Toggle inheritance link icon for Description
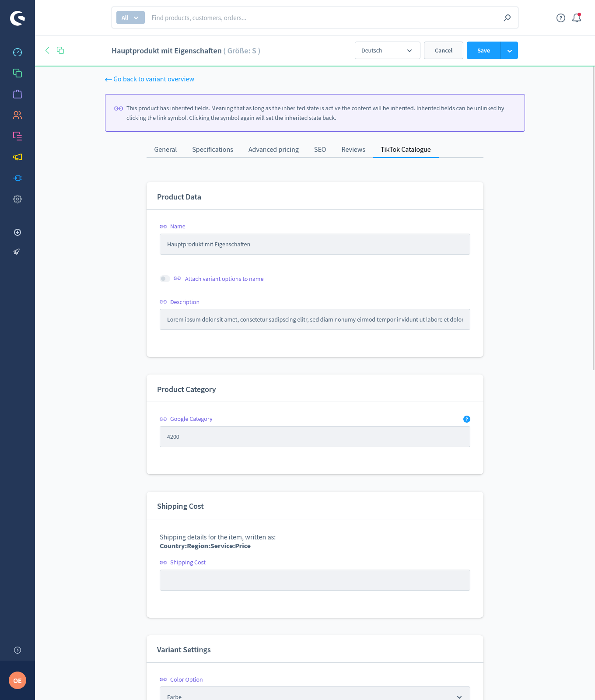 [x=163, y=302]
